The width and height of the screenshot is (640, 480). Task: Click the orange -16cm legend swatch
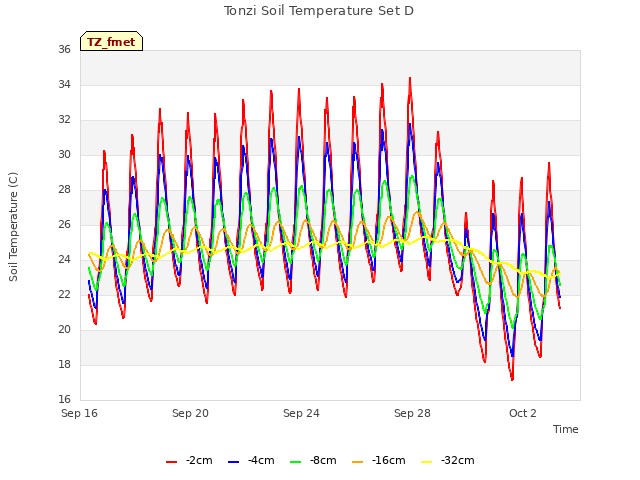coord(357,462)
